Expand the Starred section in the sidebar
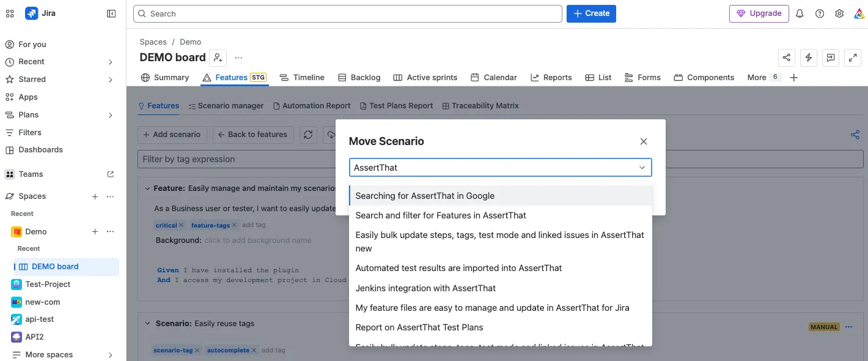Viewport: 868px width, 361px height. [x=111, y=80]
